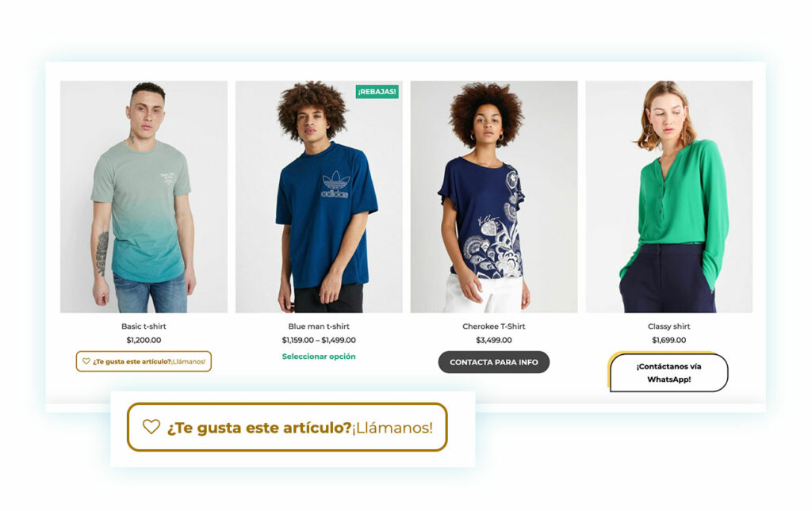Click the ¡REBAJAS! sale badge
The width and height of the screenshot is (812, 511).
tap(377, 92)
